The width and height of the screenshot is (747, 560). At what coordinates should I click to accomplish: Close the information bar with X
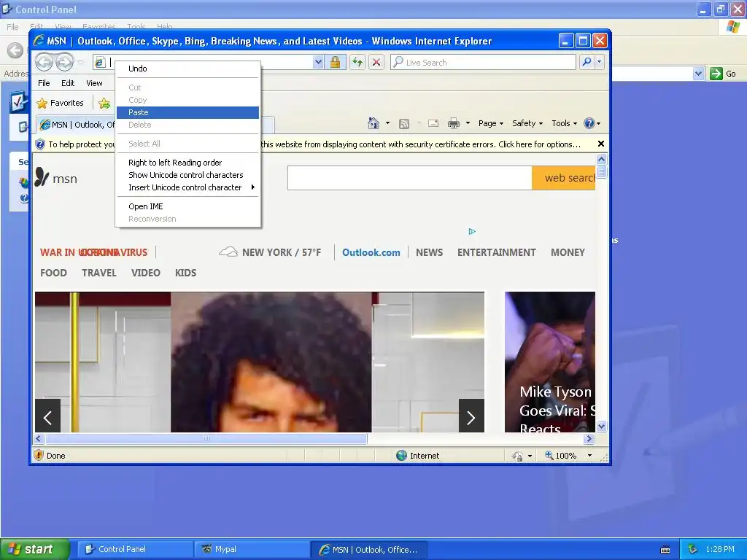pyautogui.click(x=601, y=144)
